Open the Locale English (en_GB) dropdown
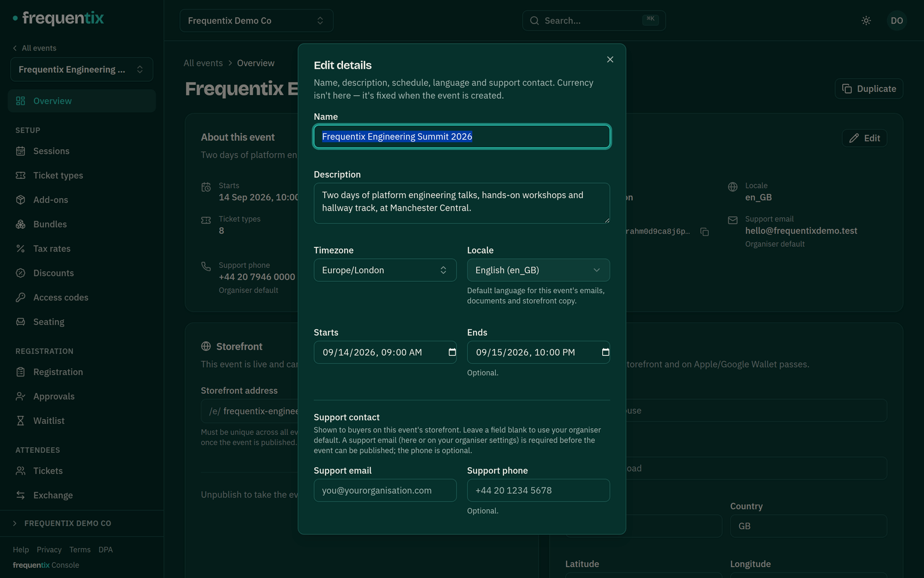 point(538,270)
